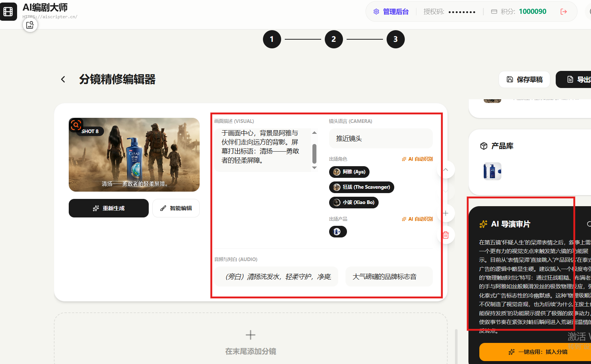This screenshot has height=364, width=591.
Task: Delete this shot with the red trash icon
Action: click(x=446, y=235)
